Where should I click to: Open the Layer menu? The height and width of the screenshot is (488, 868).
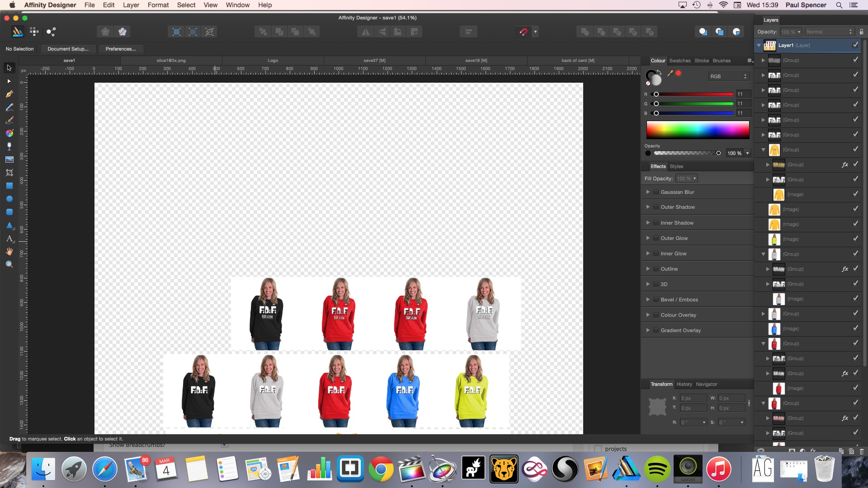(x=131, y=5)
